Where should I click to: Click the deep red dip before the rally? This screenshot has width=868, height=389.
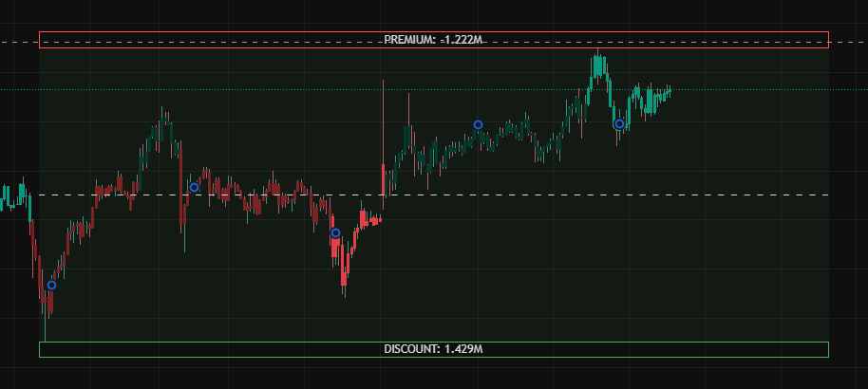344,277
